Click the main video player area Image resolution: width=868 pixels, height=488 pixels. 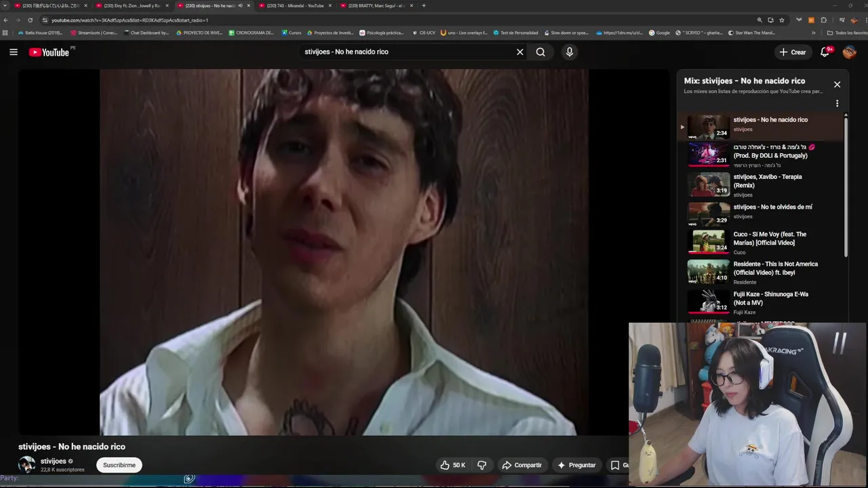[x=344, y=252]
